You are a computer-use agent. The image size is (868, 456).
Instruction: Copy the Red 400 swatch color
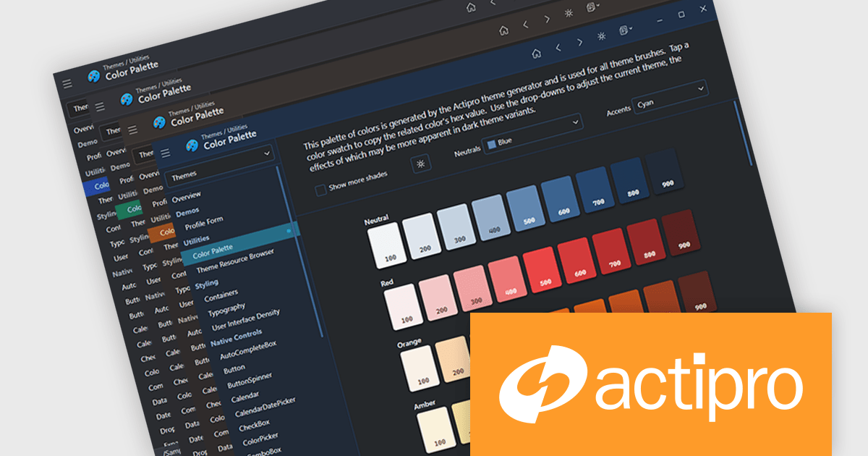coord(506,279)
